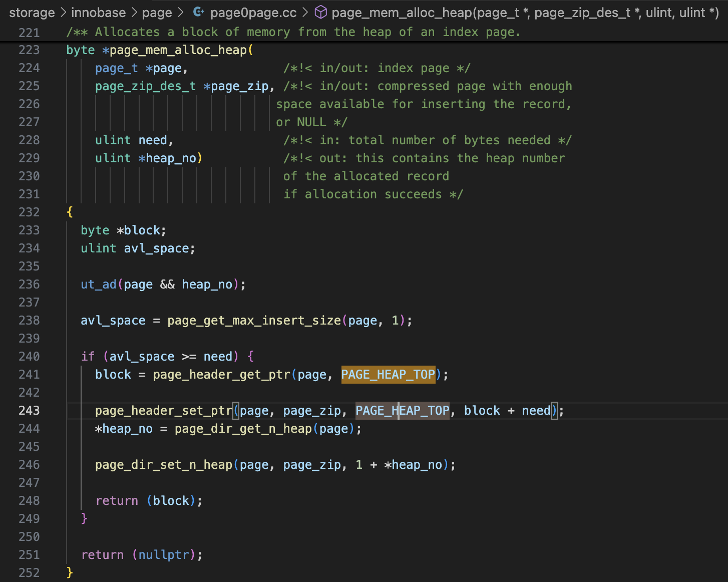
Task: Select the 'page' folder breadcrumb
Action: [157, 13]
